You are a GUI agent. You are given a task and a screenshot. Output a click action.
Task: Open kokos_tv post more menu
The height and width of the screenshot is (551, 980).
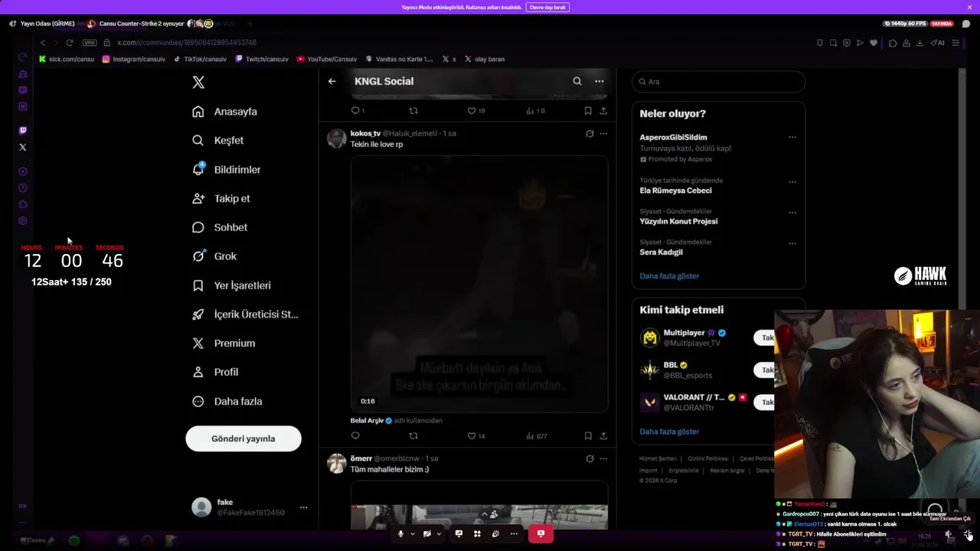click(x=603, y=134)
